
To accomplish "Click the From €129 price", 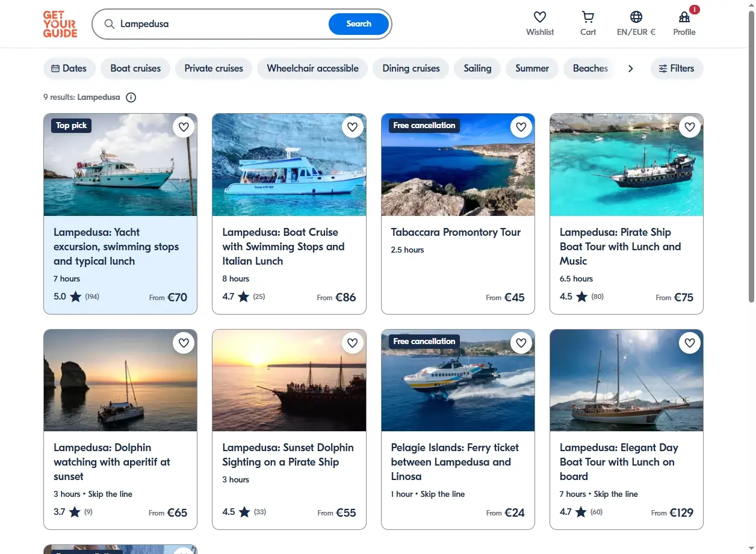I will pos(672,513).
